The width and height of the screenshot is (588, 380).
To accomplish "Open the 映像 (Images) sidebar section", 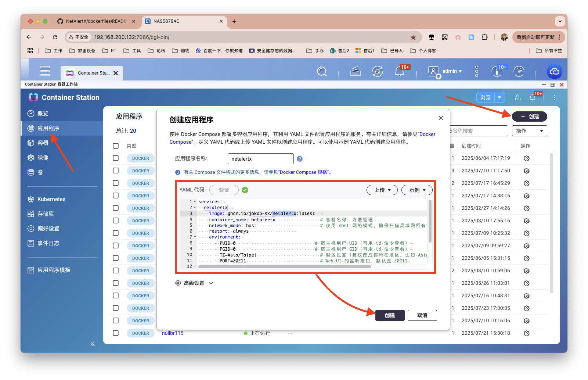I will click(x=42, y=157).
